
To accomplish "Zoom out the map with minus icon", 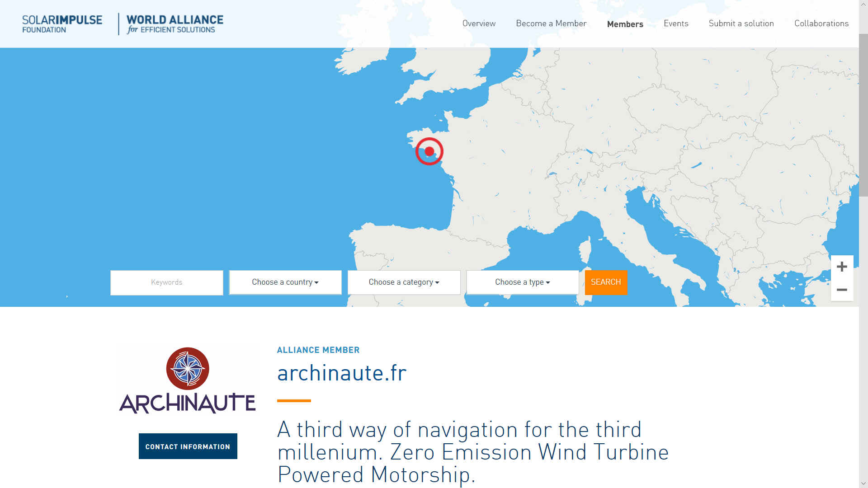I will [x=842, y=290].
